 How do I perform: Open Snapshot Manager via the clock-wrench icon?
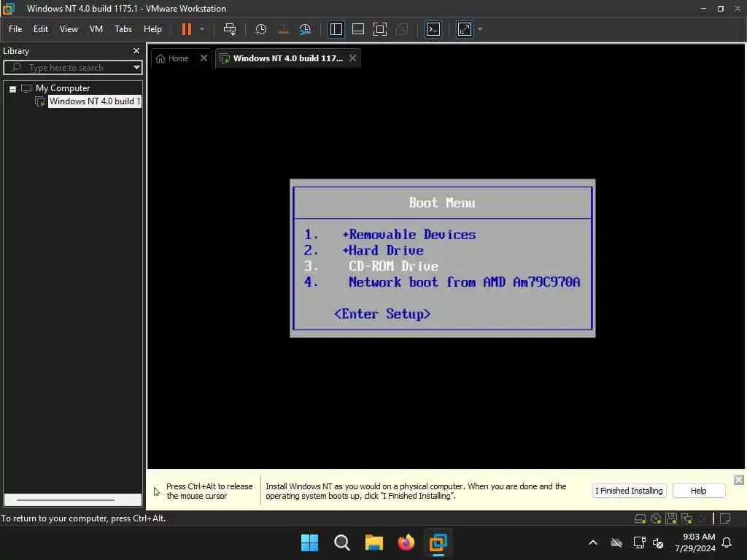(x=305, y=29)
